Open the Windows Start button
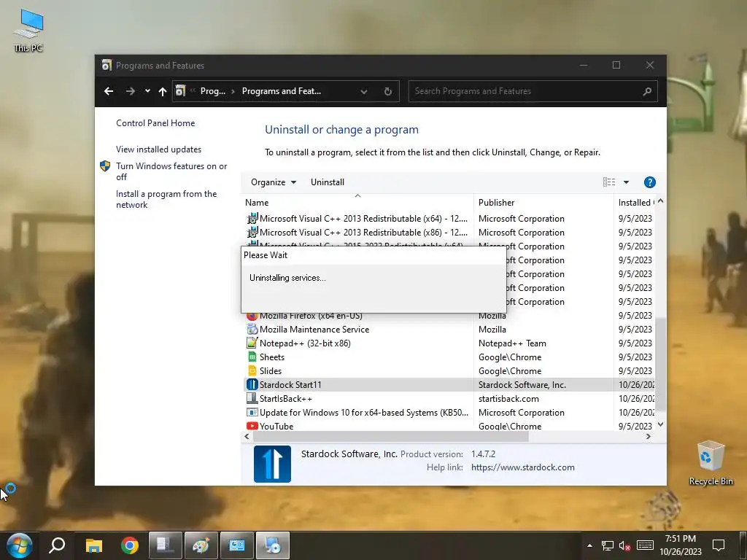The image size is (747, 560). [x=19, y=545]
